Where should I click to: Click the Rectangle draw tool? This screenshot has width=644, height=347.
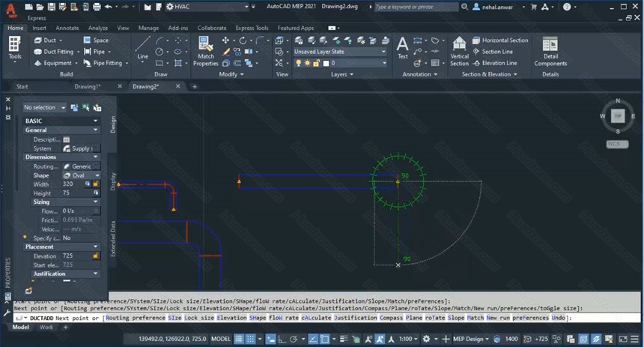(159, 63)
